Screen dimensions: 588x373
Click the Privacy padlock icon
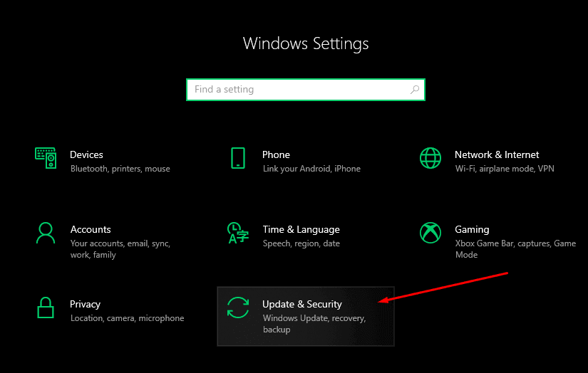(x=46, y=308)
